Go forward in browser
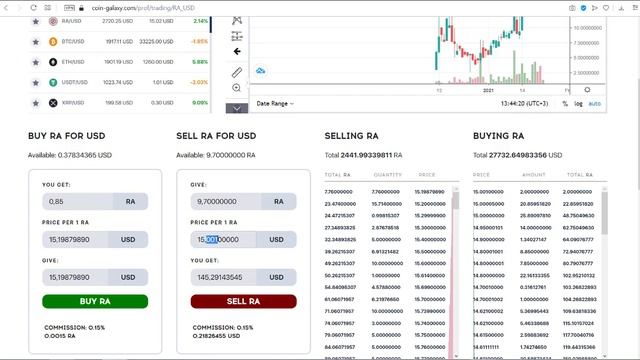The height and width of the screenshot is (360, 640). tap(19, 8)
